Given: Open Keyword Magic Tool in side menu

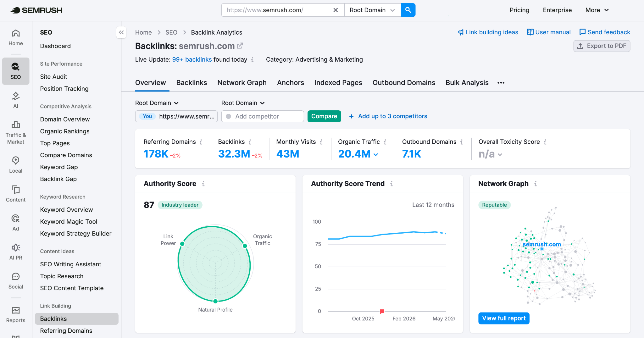Looking at the screenshot, I should click(69, 222).
